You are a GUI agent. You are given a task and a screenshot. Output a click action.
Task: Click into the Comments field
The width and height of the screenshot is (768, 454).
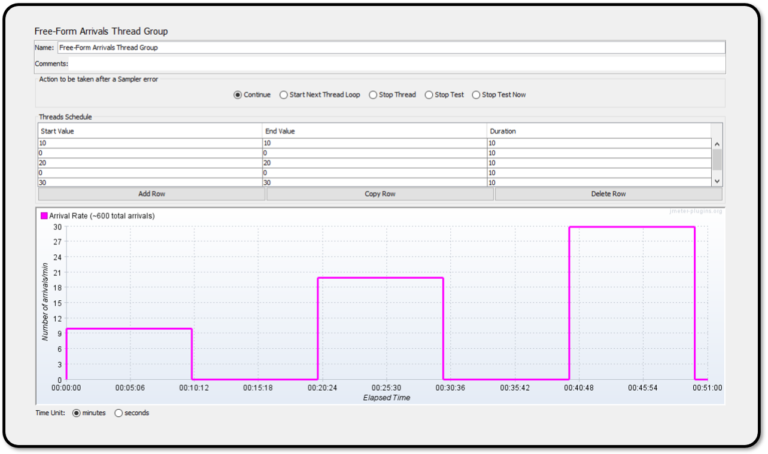pos(397,64)
